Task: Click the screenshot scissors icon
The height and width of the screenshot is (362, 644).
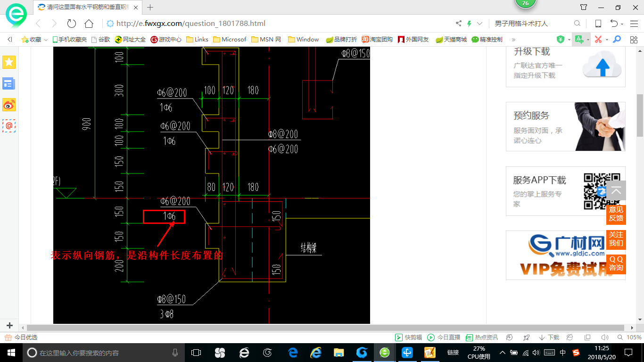Action: [598, 40]
